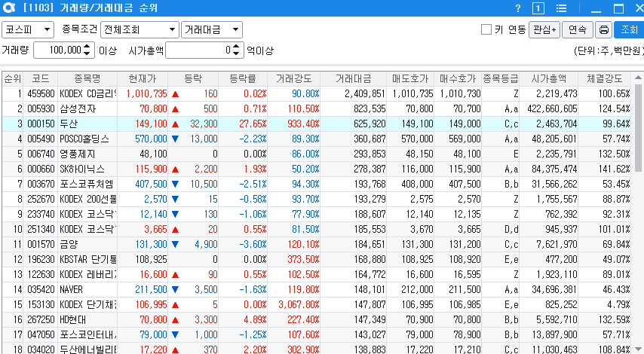Open the 거래대금 sort dropdown
Image resolution: width=644 pixels, height=354 pixels.
tap(212, 29)
